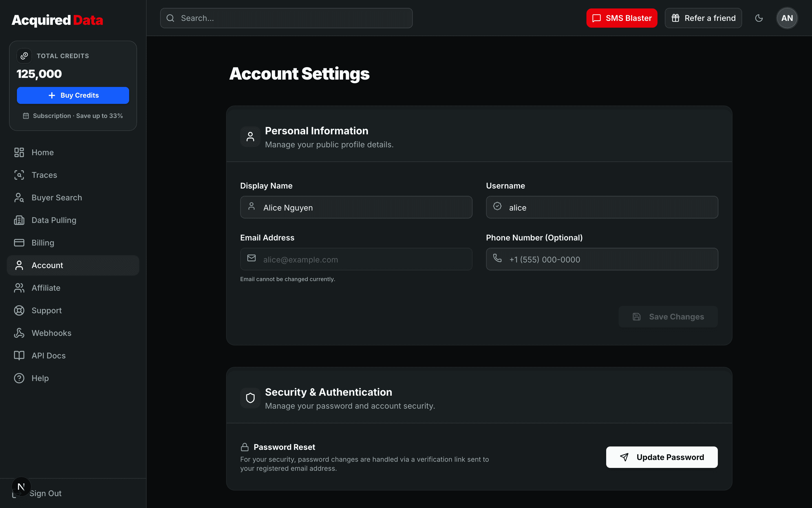Image resolution: width=812 pixels, height=508 pixels.
Task: Select Account in the sidebar
Action: [x=73, y=265]
